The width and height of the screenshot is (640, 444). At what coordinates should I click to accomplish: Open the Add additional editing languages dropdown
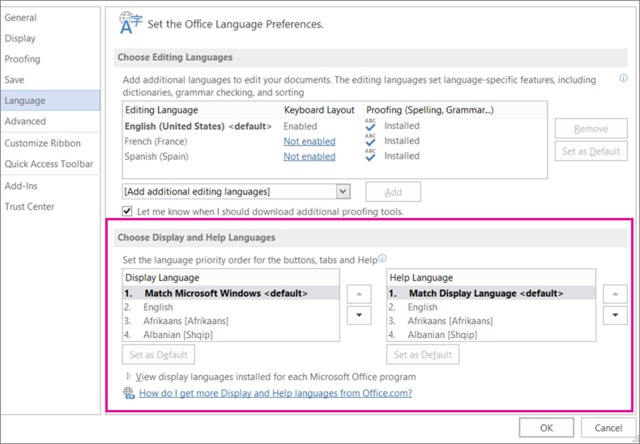[343, 191]
